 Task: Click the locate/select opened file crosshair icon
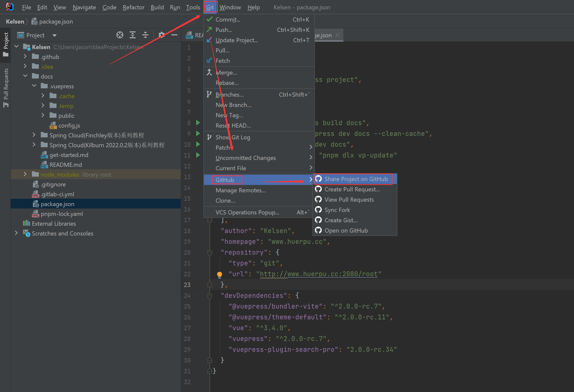coord(120,35)
